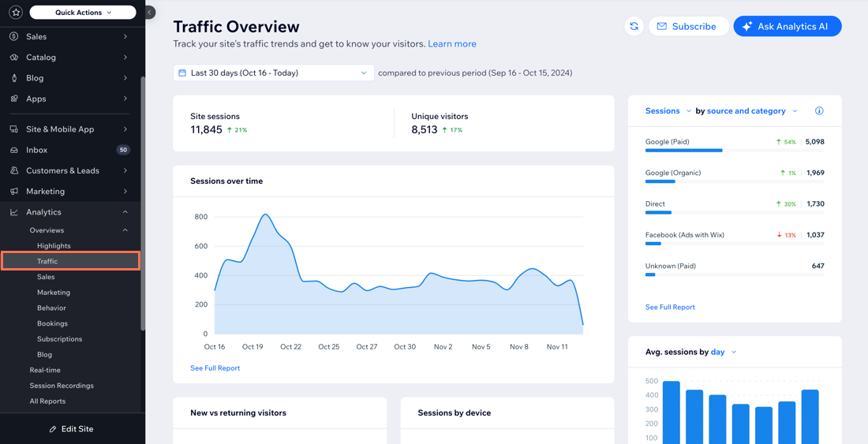Click the Marketing megaphone icon in sidebar
Screen dimensions: 868x444
tap(14, 192)
